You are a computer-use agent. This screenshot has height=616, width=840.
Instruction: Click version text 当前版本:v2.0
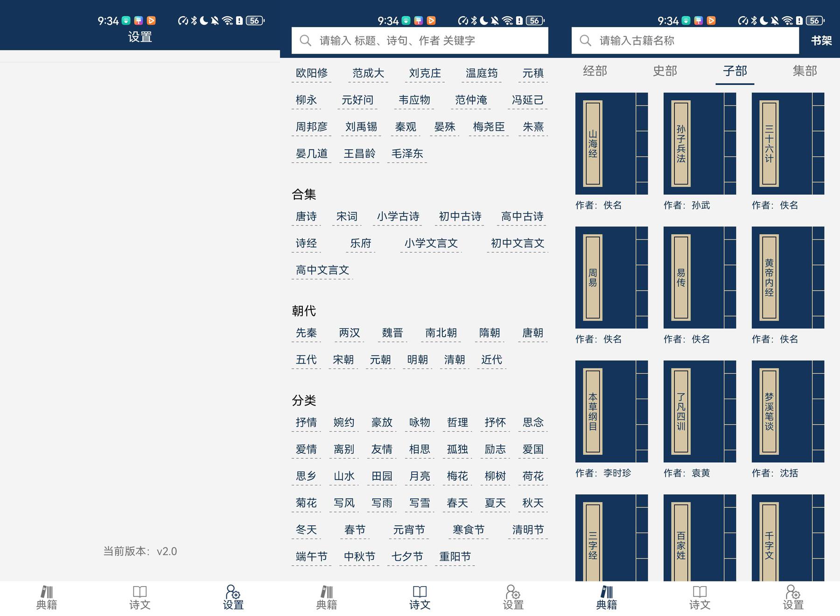click(x=140, y=552)
